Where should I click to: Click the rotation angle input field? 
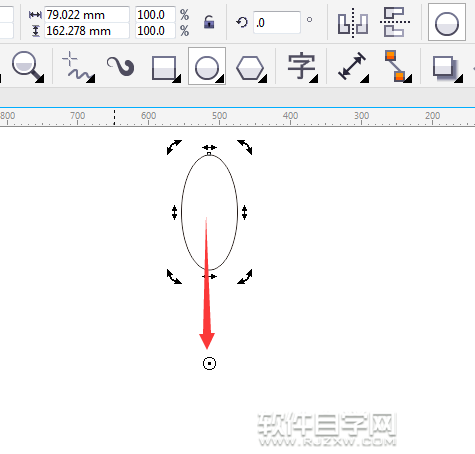coord(277,22)
